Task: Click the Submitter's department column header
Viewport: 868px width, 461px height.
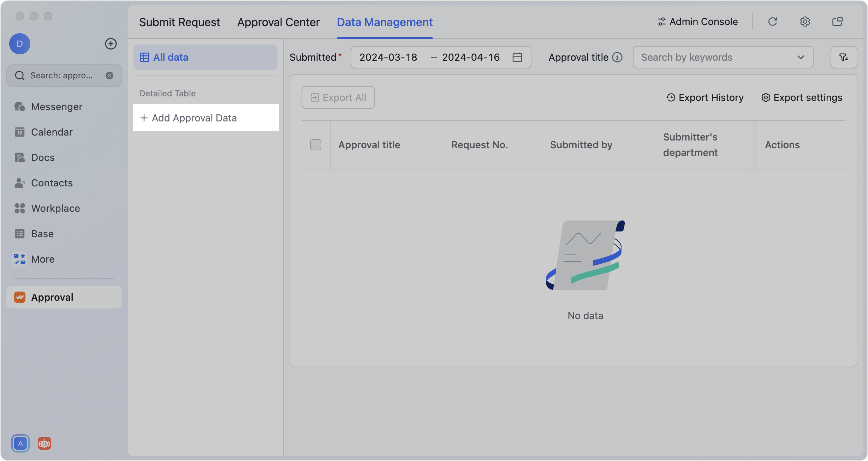Action: pos(690,145)
